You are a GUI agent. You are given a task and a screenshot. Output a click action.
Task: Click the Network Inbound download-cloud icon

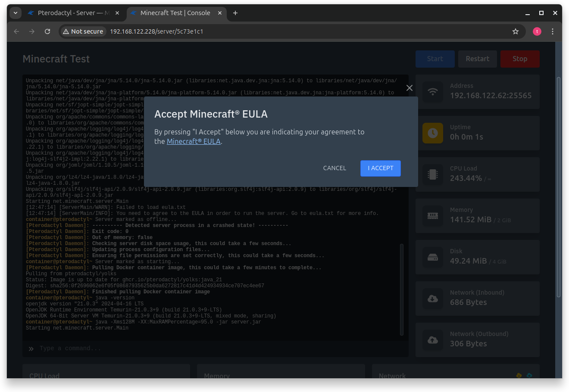(x=432, y=298)
